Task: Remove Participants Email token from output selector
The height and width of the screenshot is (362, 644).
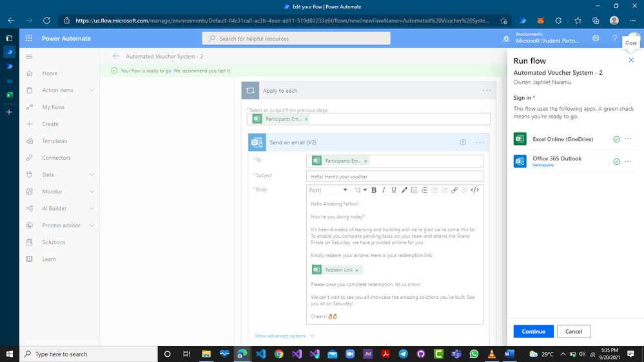Action: tap(306, 119)
